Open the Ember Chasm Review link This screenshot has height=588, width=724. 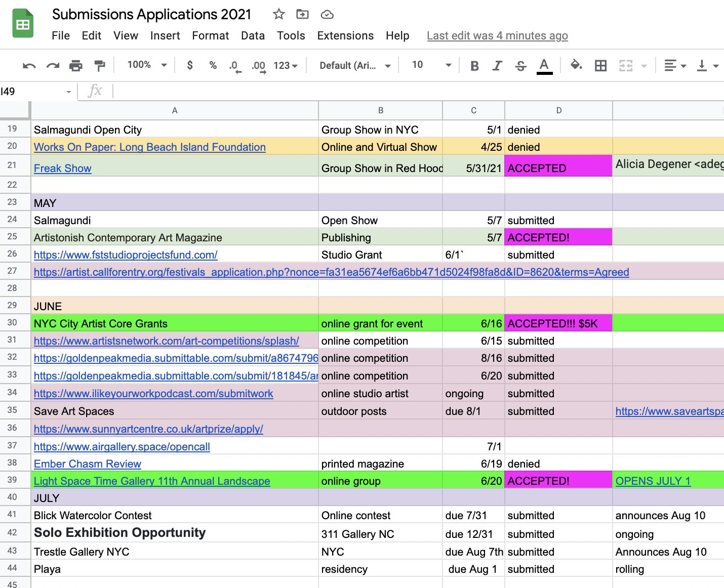tap(88, 464)
